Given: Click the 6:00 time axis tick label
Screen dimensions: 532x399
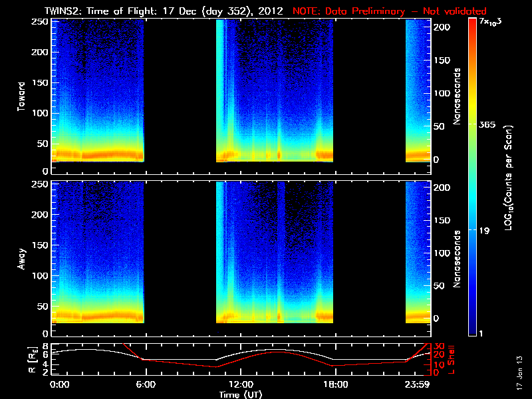Looking at the screenshot, I should click(146, 385).
